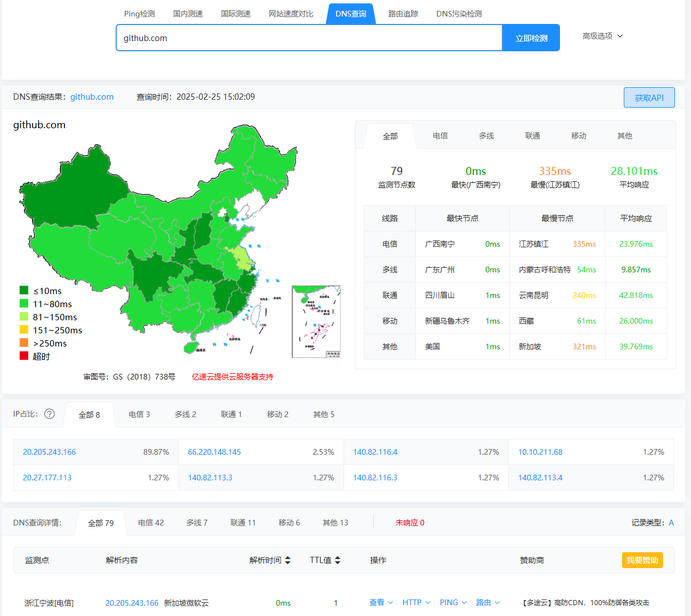The width and height of the screenshot is (691, 616).
Task: Click the 28.101ms average response value
Action: [x=634, y=171]
